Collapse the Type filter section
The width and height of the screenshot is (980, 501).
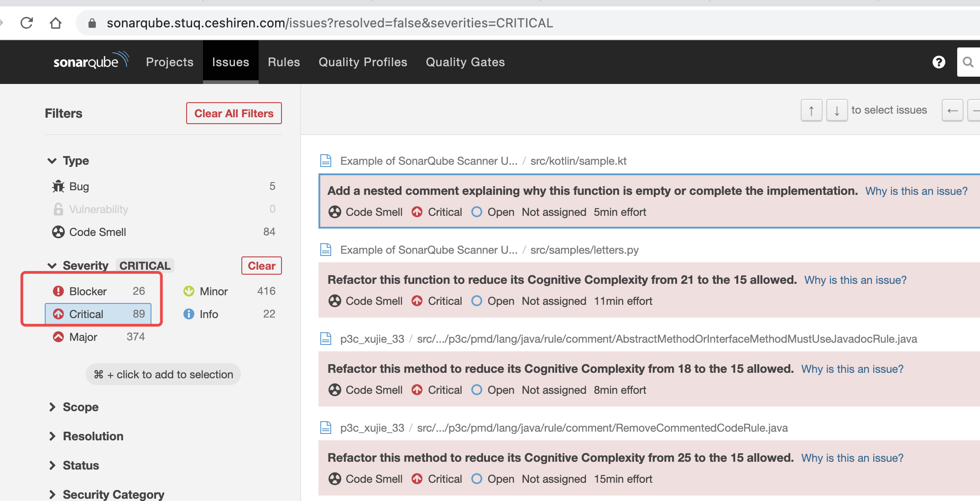click(68, 161)
